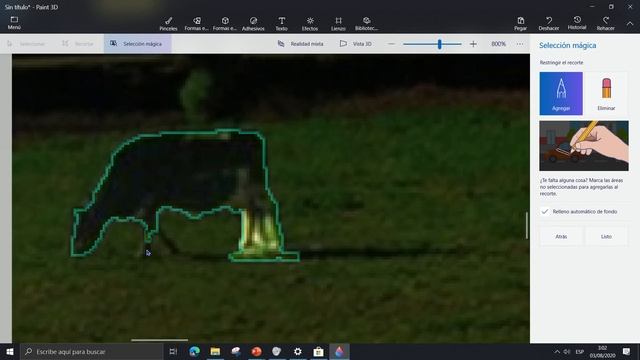The image size is (640, 360).
Task: Toggle Relleno automático de fondo checkbox
Action: (544, 211)
